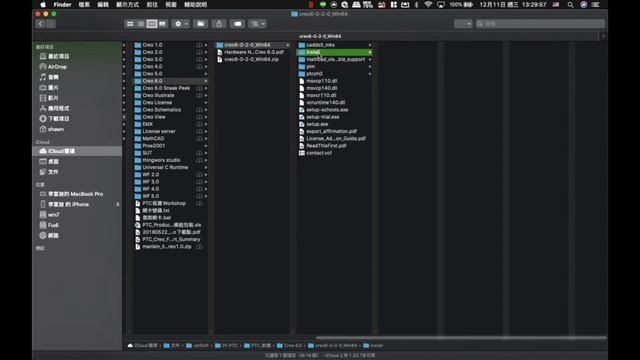This screenshot has width=640, height=360.
Task: Click the horizontal scrollbar at bottom
Action: 461,338
